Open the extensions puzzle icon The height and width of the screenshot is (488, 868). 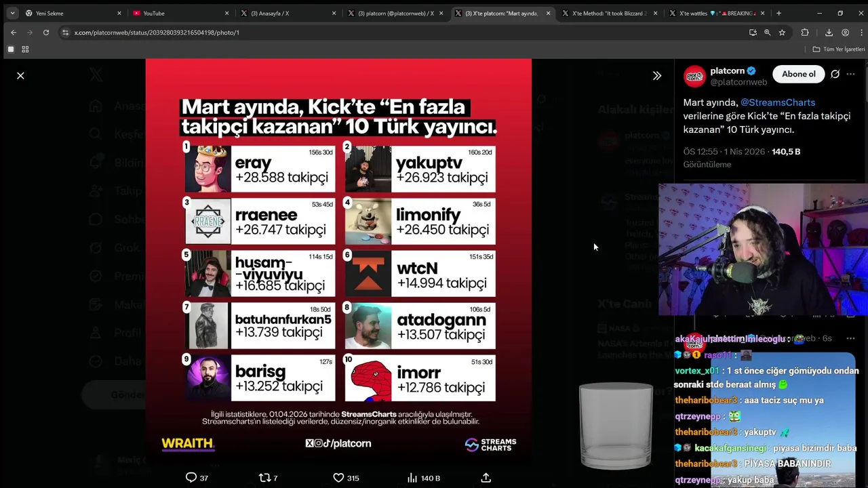point(805,33)
